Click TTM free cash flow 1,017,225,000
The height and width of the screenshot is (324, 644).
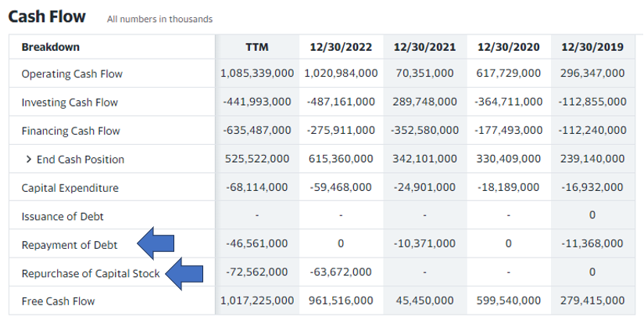(x=257, y=301)
